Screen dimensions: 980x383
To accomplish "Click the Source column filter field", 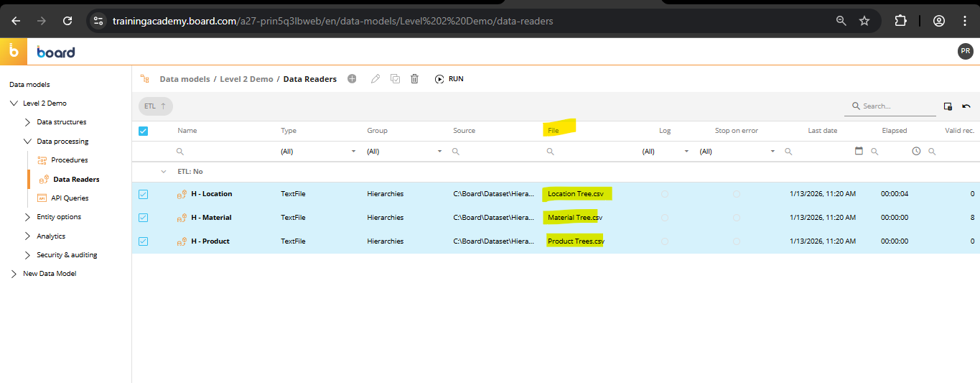I will click(x=494, y=152).
